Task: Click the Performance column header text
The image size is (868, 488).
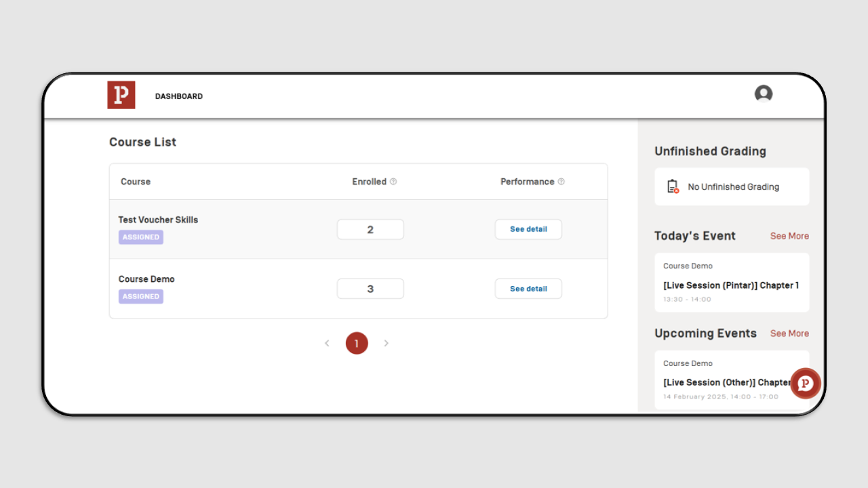Action: (527, 182)
